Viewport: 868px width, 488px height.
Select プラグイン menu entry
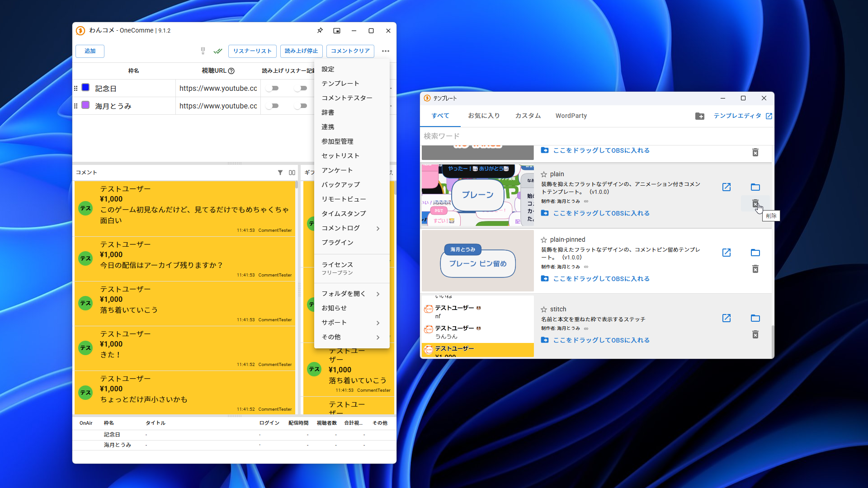coord(352,243)
